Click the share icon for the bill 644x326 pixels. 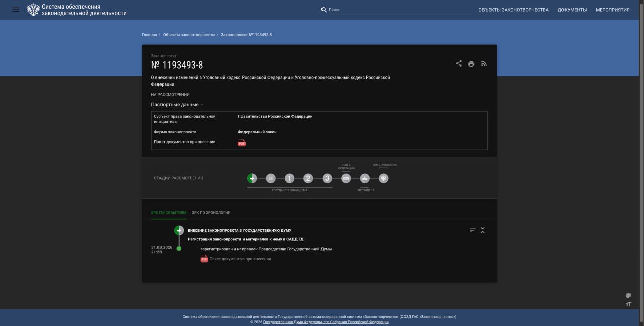click(459, 63)
